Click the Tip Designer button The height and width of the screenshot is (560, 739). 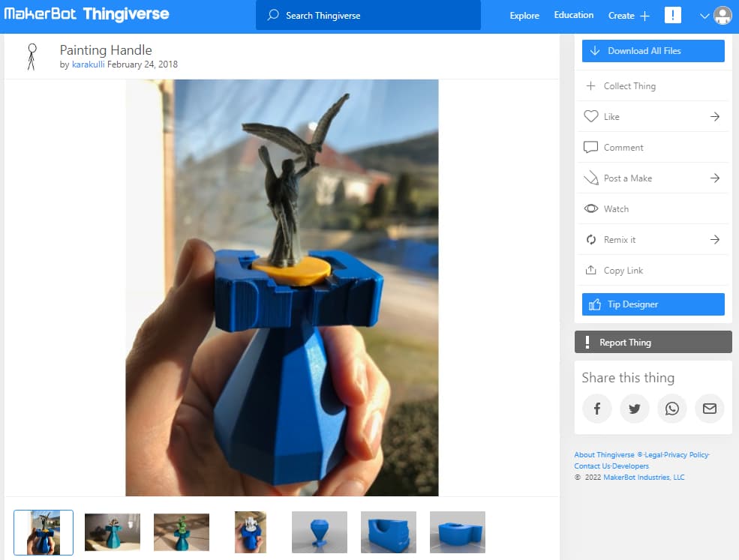coord(653,304)
